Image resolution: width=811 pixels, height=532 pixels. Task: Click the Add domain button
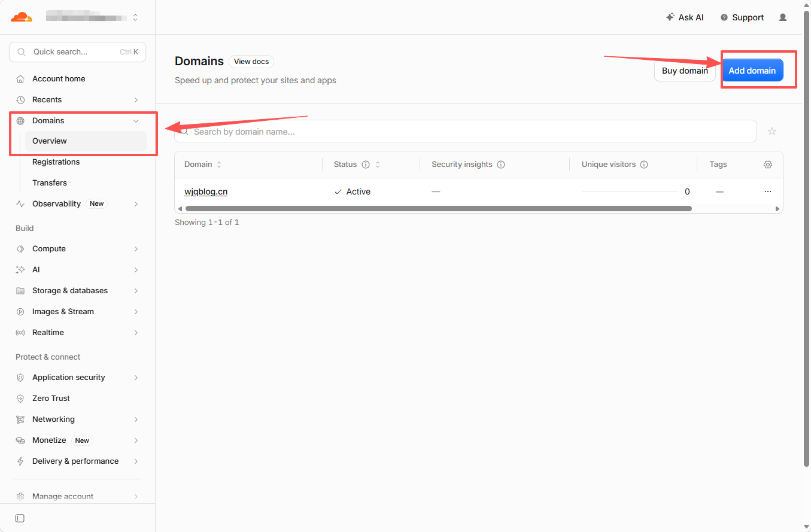752,71
